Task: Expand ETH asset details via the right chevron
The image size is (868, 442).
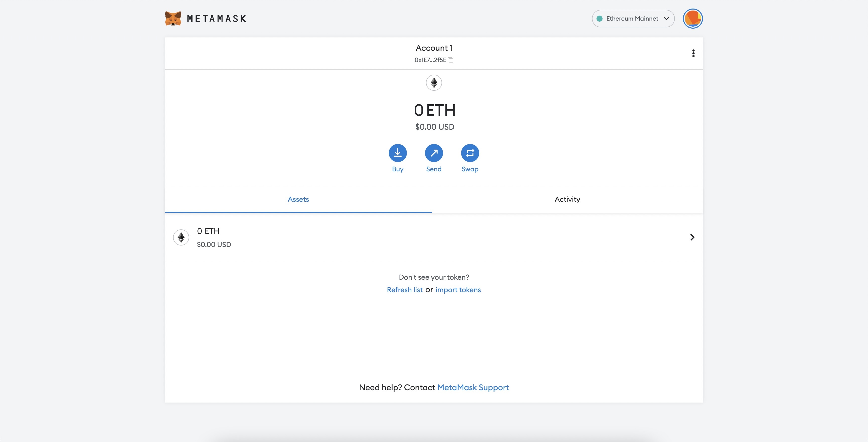Action: tap(692, 237)
